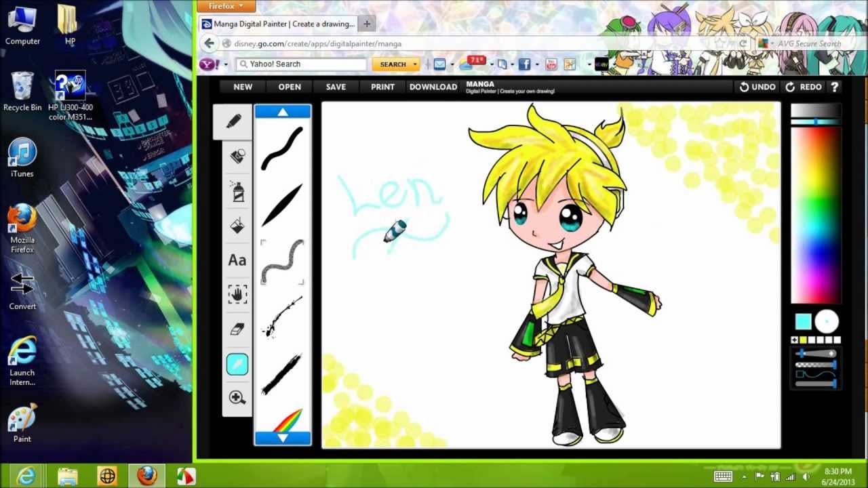868x488 pixels.
Task: Open the iTunes desktop shortcut
Action: [22, 157]
